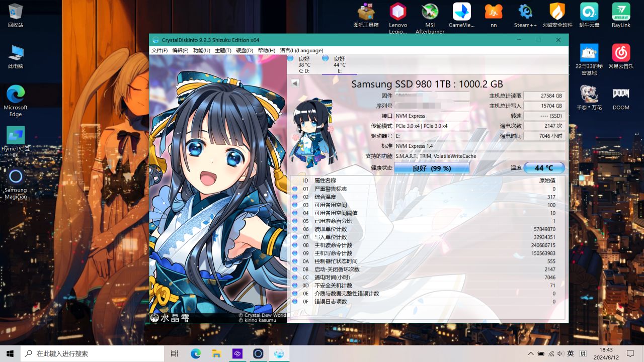Open the notification center icon

click(630, 353)
